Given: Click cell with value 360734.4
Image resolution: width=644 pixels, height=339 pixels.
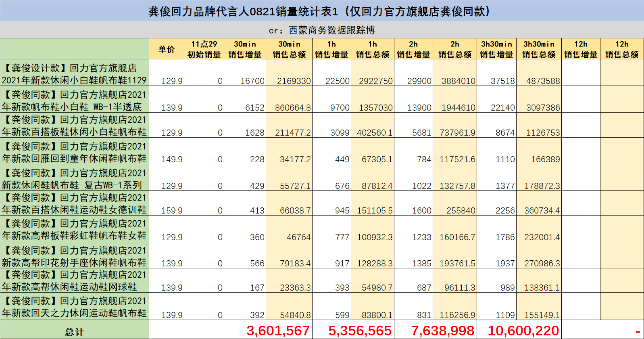Looking at the screenshot, I should [x=539, y=203].
